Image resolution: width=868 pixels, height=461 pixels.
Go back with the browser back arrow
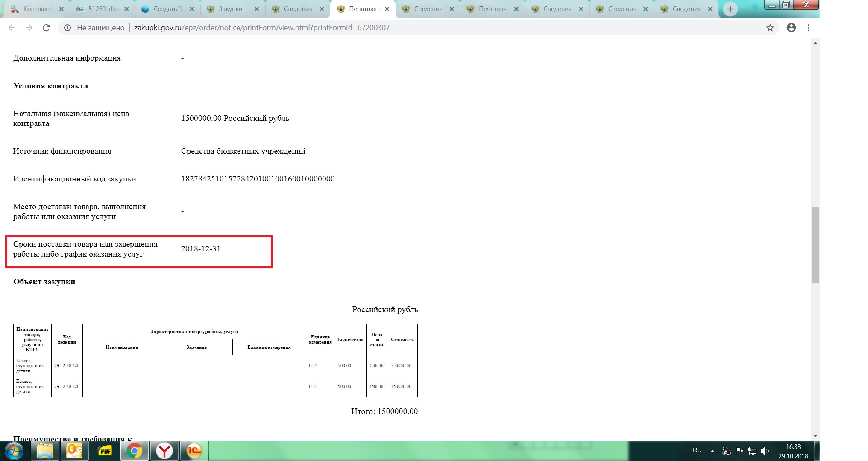click(12, 28)
